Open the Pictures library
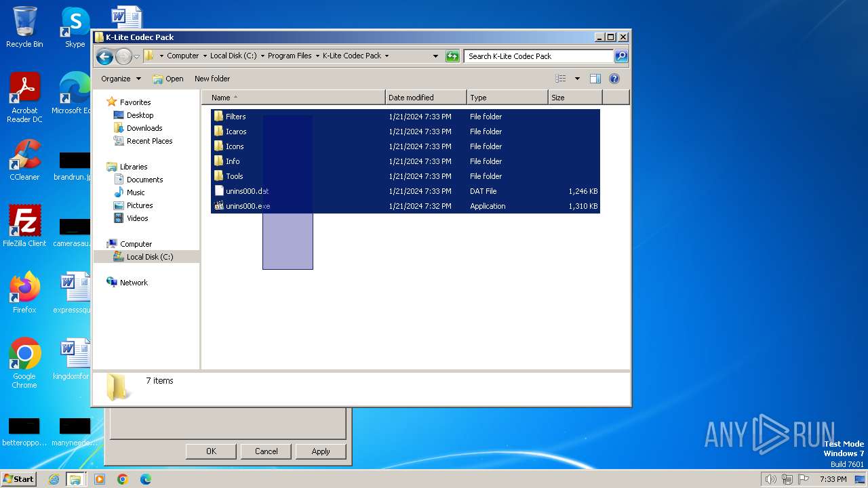Viewport: 868px width, 488px height. pos(140,205)
